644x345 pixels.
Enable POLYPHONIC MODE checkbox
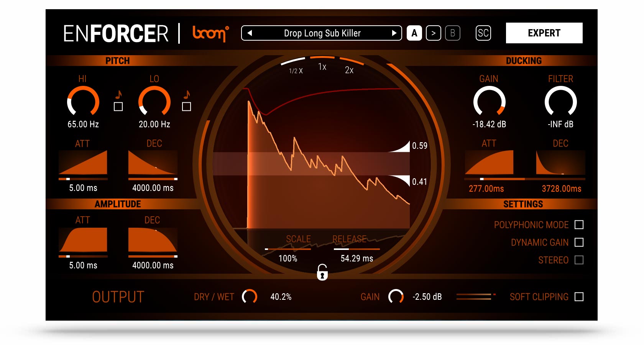pyautogui.click(x=579, y=225)
